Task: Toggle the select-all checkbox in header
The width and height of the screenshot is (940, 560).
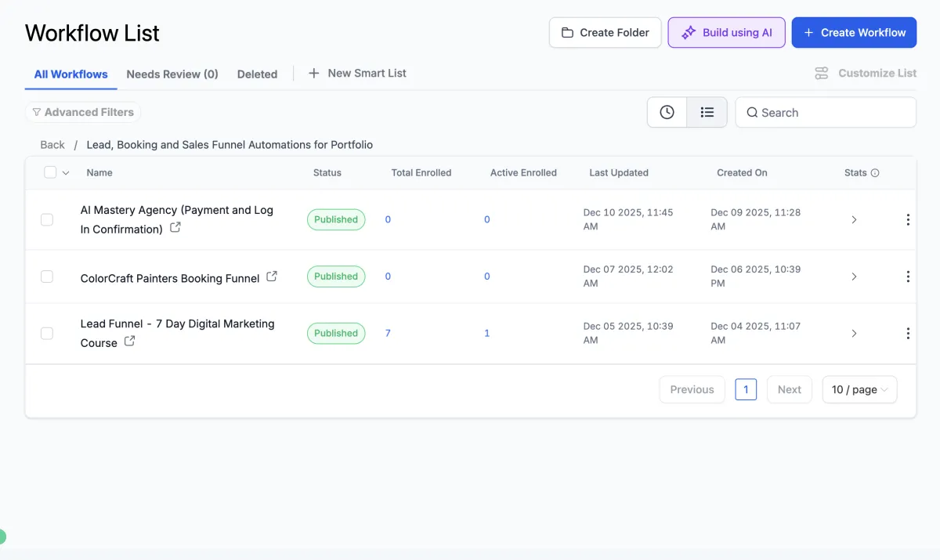Action: coord(50,172)
